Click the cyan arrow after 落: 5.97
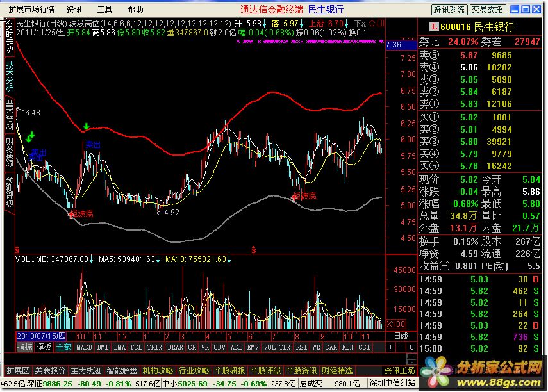The image size is (548, 392). pyautogui.click(x=302, y=24)
